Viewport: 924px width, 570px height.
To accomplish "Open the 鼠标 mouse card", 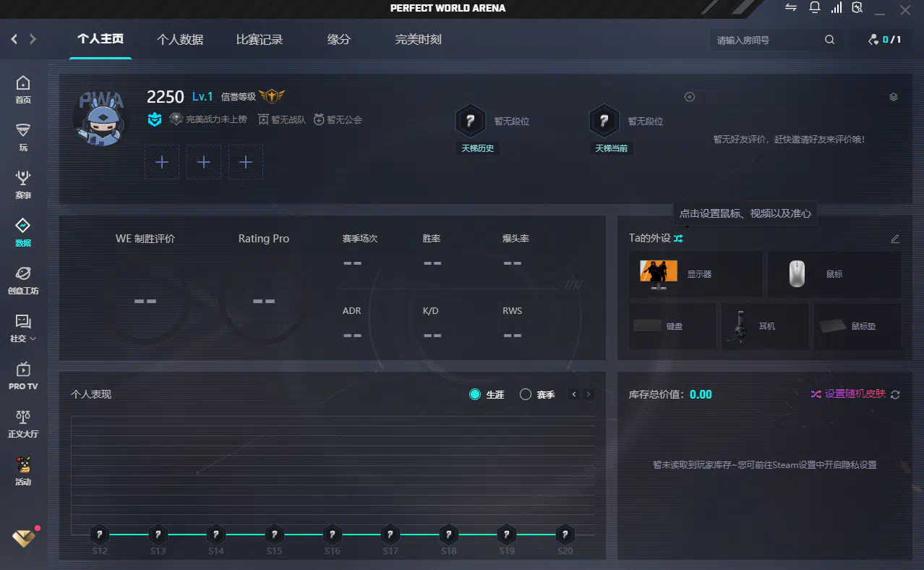I will (835, 274).
